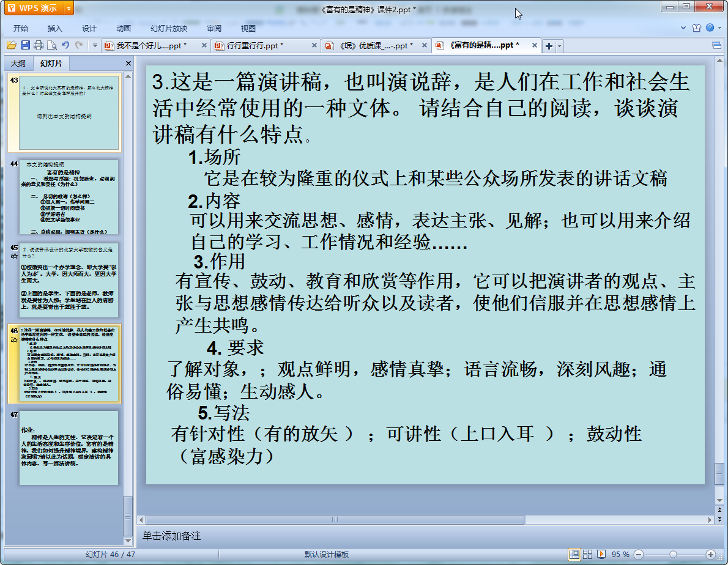This screenshot has height=565, width=728.
Task: Add a new document tab with plus button
Action: coord(549,46)
